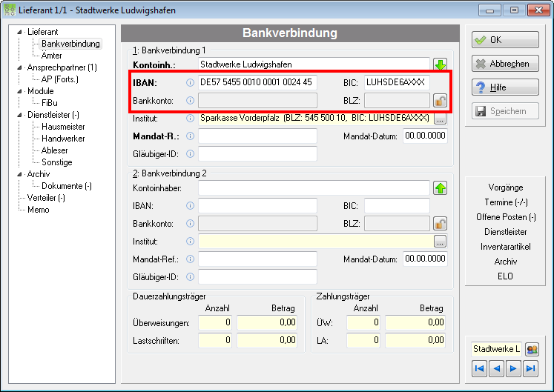Image resolution: width=554 pixels, height=392 pixels.
Task: Select Ableser in the tree
Action: [x=54, y=150]
